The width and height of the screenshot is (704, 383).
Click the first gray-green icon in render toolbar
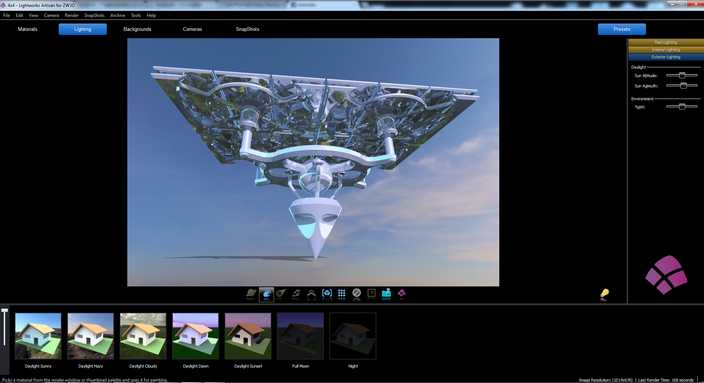point(251,294)
